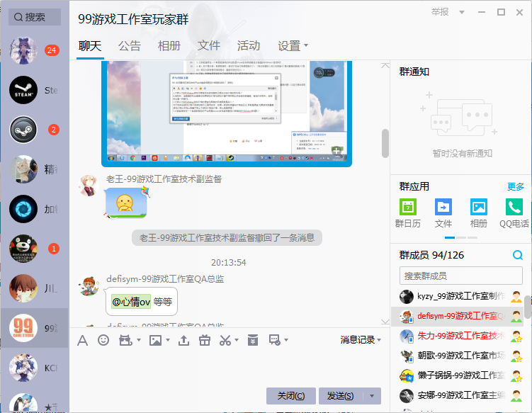The width and height of the screenshot is (532, 413).
Task: Select member kyzy_99游戏工作室制作
Action: coord(458,297)
